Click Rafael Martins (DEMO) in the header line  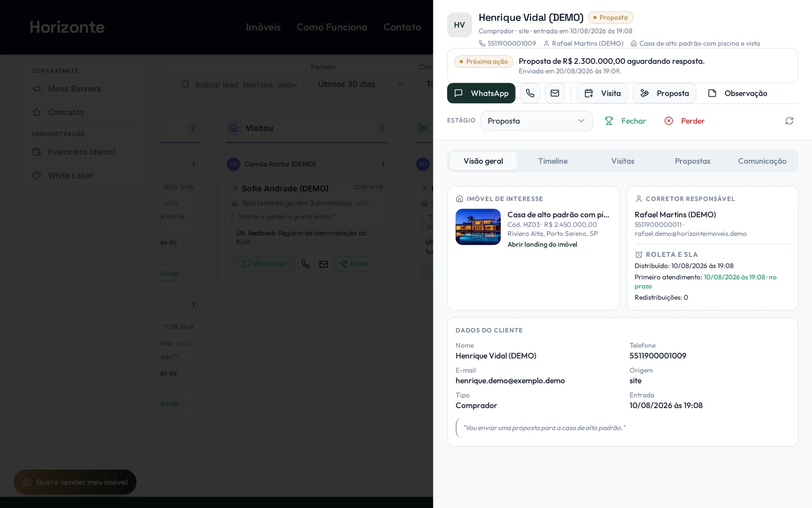[x=587, y=43]
